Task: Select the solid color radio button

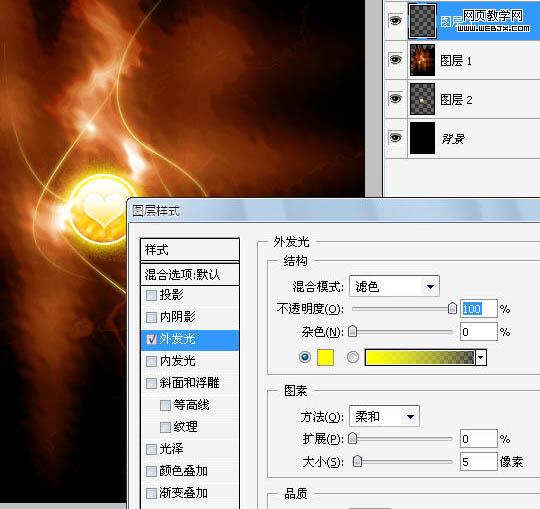Action: [305, 357]
